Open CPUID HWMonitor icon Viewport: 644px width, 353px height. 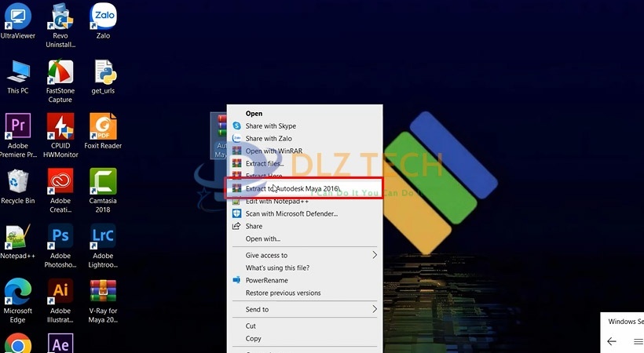point(60,127)
